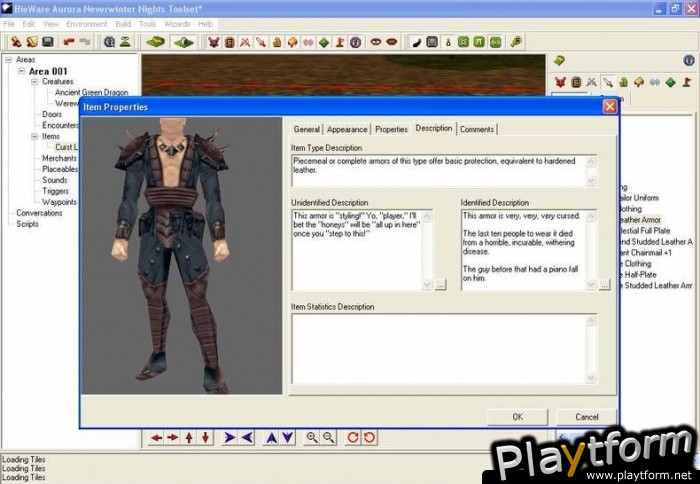
Task: Click the terrain paint green tile icon
Action: point(155,42)
